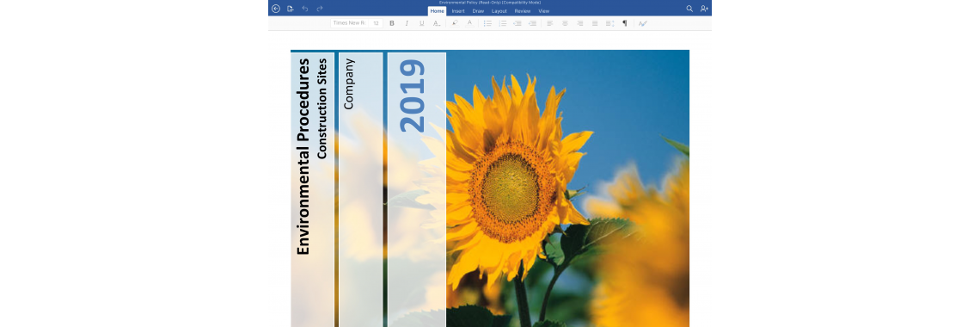Image resolution: width=980 pixels, height=327 pixels.
Task: Select the 2019 year text on cover
Action: tap(413, 96)
